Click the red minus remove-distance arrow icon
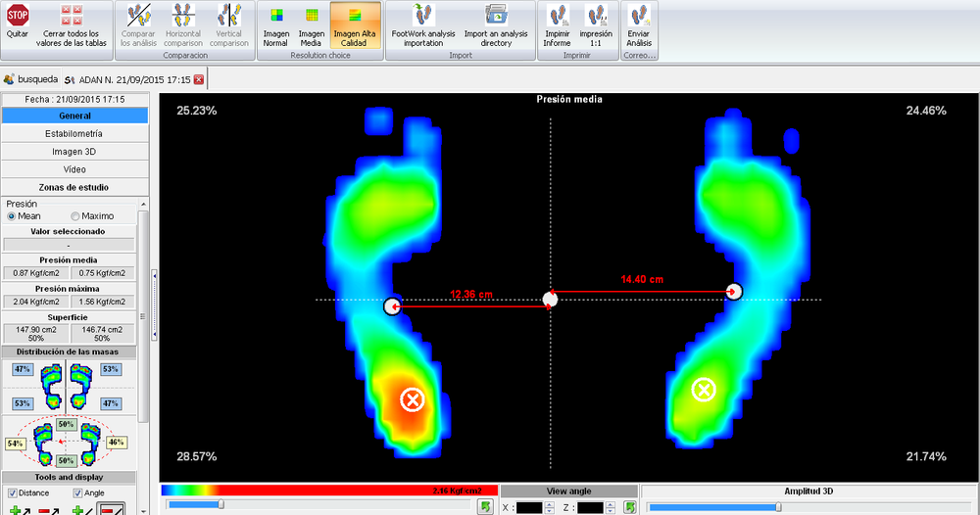The image size is (980, 515). click(x=49, y=511)
